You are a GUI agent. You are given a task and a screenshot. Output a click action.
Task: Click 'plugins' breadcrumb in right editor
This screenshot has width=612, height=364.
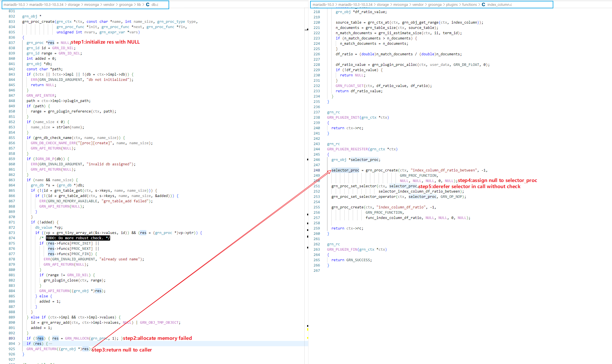point(452,4)
